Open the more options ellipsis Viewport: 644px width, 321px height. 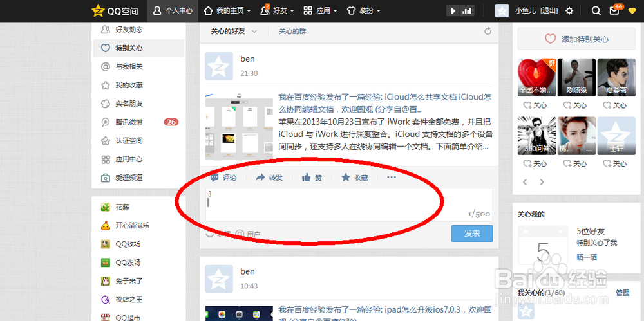coord(392,178)
